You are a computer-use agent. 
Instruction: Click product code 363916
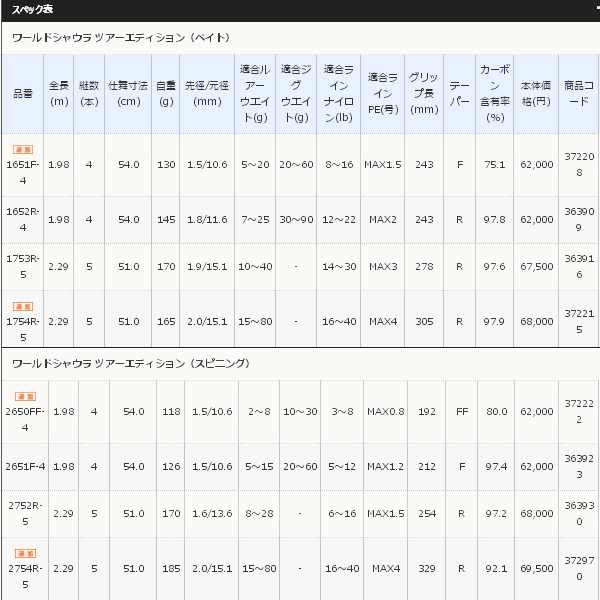coord(579,266)
